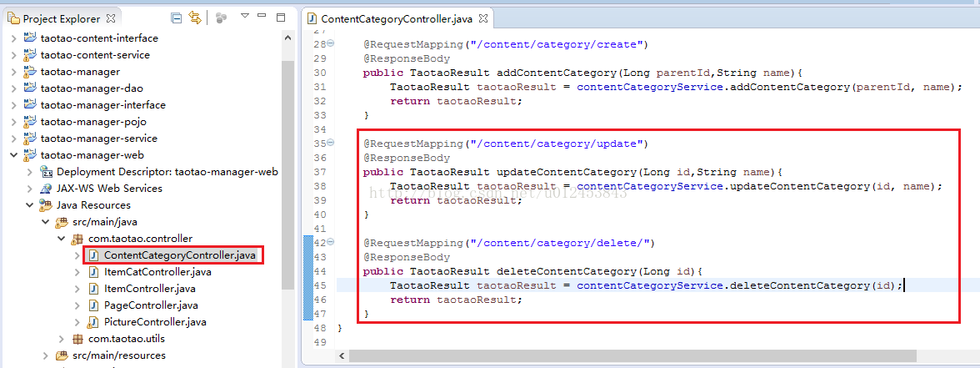Image resolution: width=980 pixels, height=368 pixels.
Task: Expand the taotao-manager-pojo project
Action: coord(13,122)
